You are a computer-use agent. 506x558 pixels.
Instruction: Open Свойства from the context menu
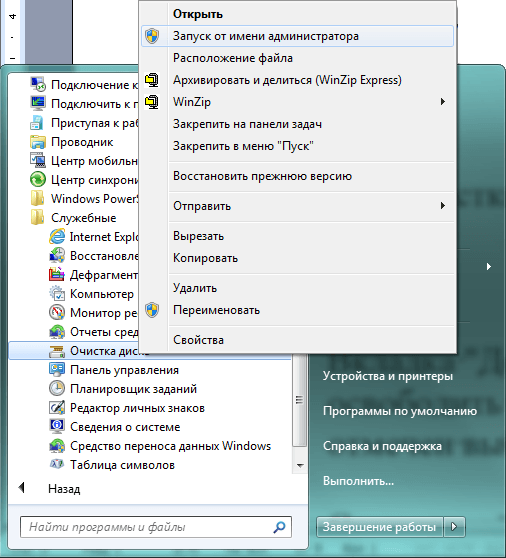pyautogui.click(x=198, y=340)
